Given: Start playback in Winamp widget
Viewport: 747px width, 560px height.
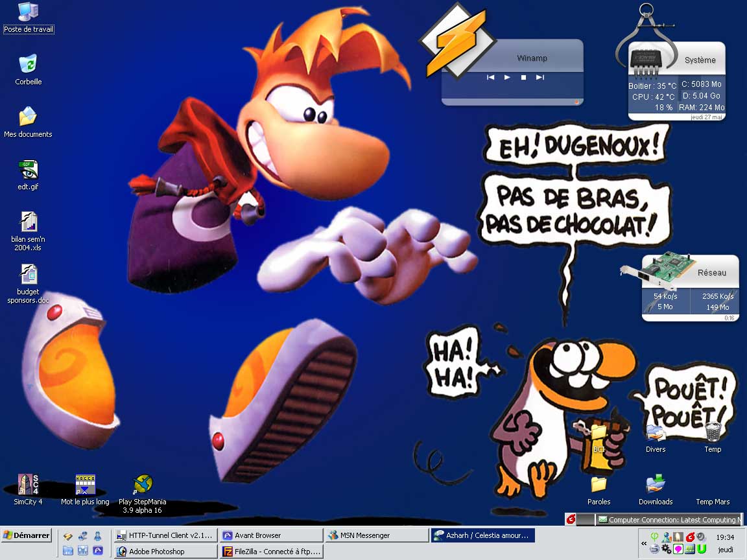Looking at the screenshot, I should pyautogui.click(x=507, y=77).
